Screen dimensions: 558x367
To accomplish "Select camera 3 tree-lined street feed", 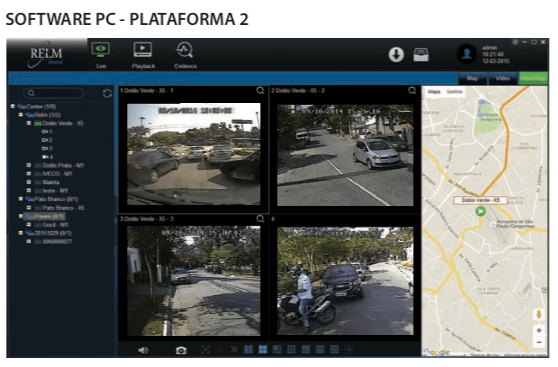I will tap(194, 281).
